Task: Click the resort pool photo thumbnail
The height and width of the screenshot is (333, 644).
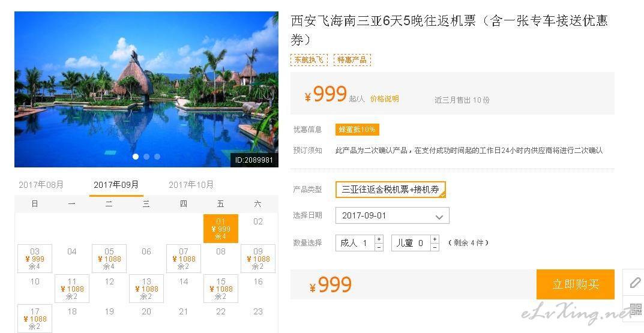Action: pos(146,89)
